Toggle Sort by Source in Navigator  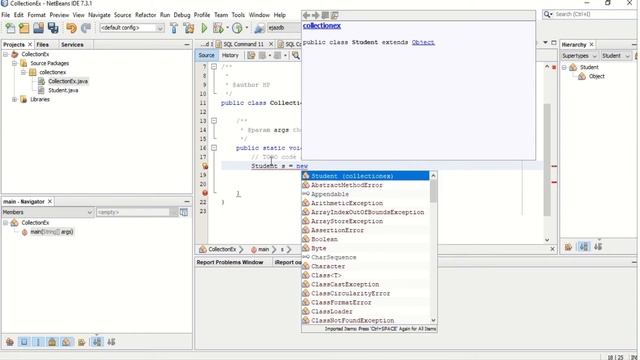click(x=111, y=342)
